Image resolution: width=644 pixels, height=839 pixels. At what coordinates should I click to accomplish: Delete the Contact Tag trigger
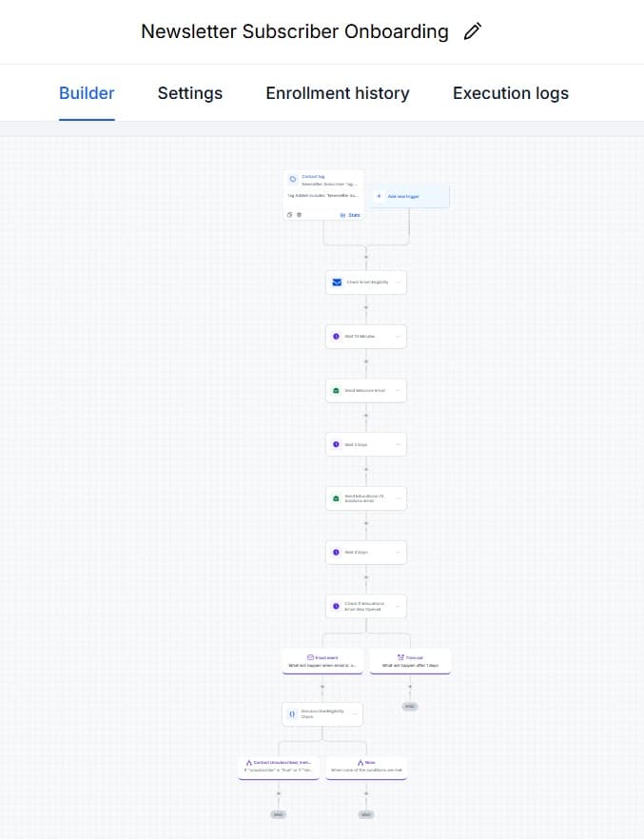299,215
